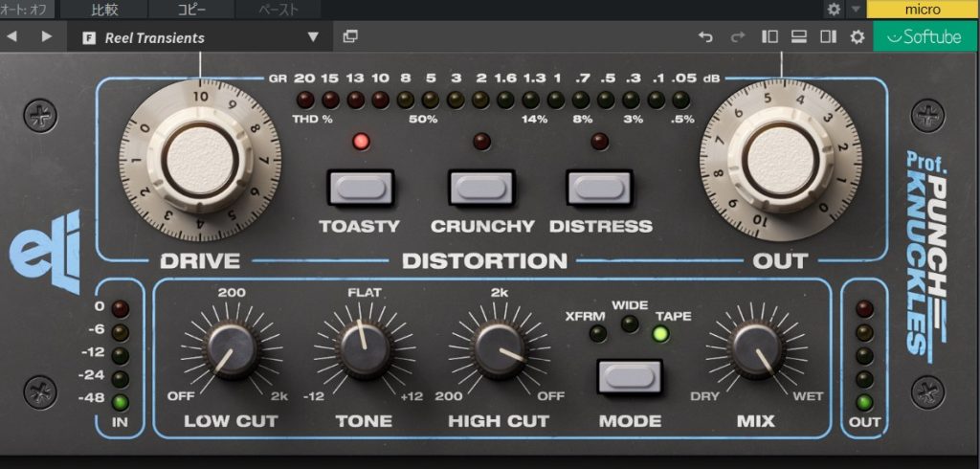Expand the dropdown arrow beside top gear
The image size is (980, 469).
point(855,10)
